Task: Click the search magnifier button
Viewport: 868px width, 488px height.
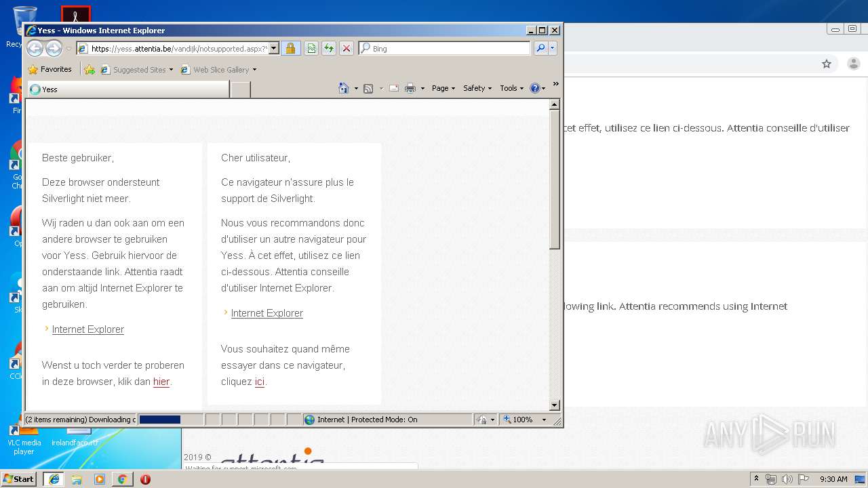Action: click(x=540, y=48)
